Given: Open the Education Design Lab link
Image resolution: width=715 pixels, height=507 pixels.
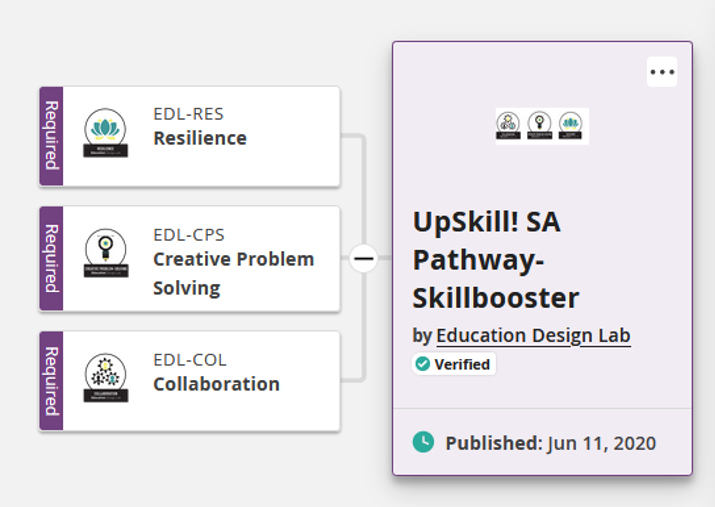Looking at the screenshot, I should coord(533,336).
